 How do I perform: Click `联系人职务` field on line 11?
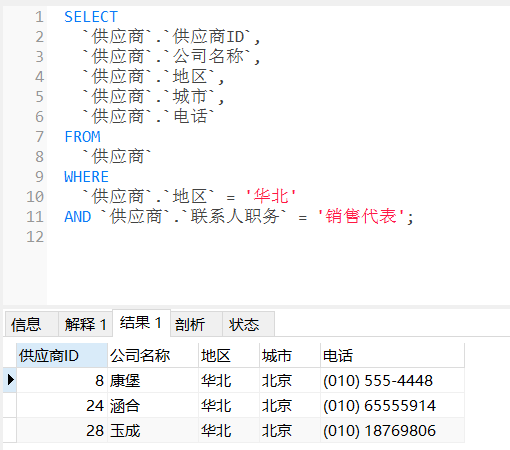pyautogui.click(x=234, y=216)
